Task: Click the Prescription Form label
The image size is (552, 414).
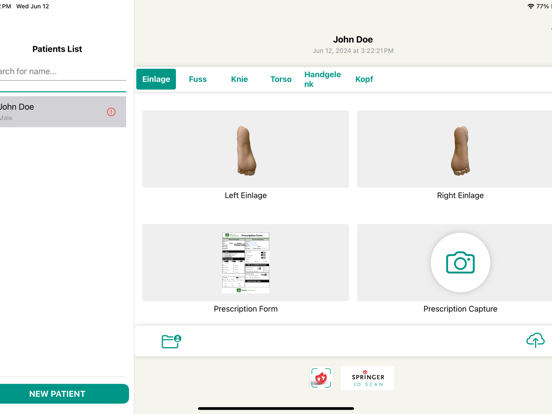Action: 246,309
